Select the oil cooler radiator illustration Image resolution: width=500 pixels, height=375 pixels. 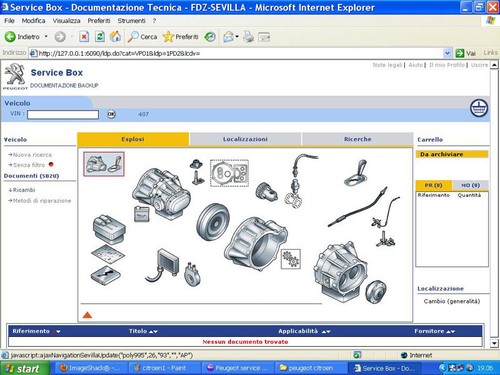[162, 266]
